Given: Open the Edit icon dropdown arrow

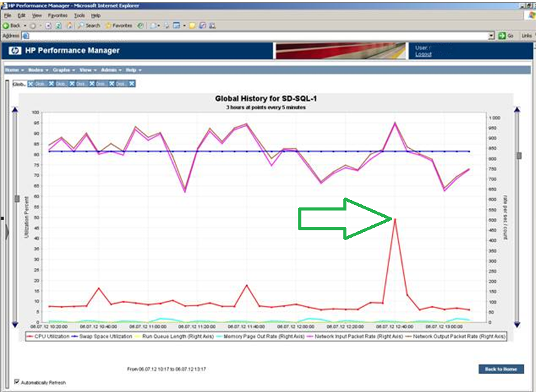Looking at the screenshot, I should (x=184, y=26).
